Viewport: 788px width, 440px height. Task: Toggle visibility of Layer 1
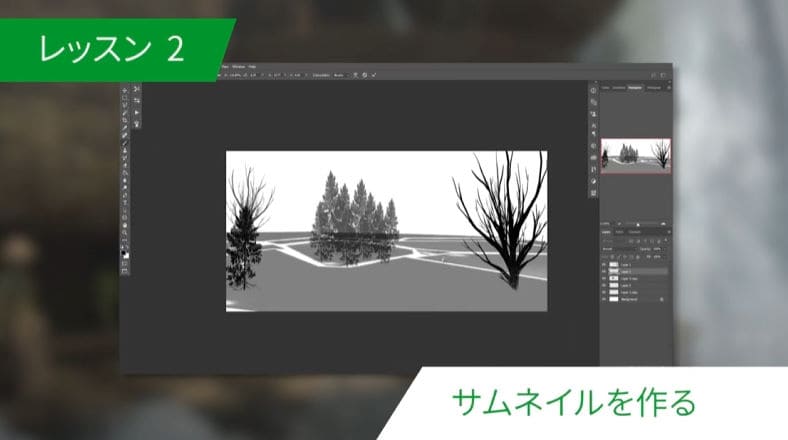(x=604, y=264)
